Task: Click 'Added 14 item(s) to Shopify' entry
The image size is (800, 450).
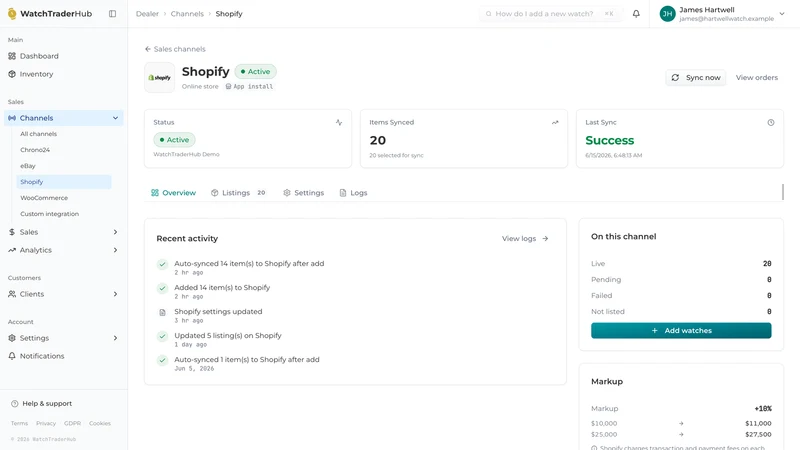Action: click(x=222, y=288)
